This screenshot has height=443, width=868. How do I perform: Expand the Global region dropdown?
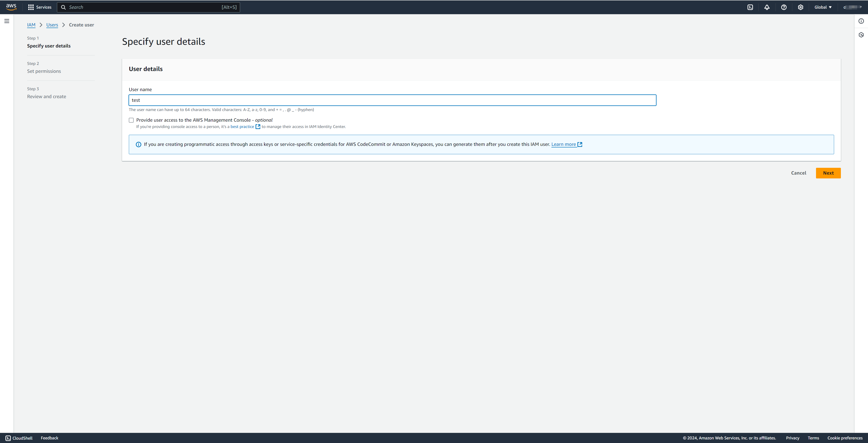(x=823, y=7)
